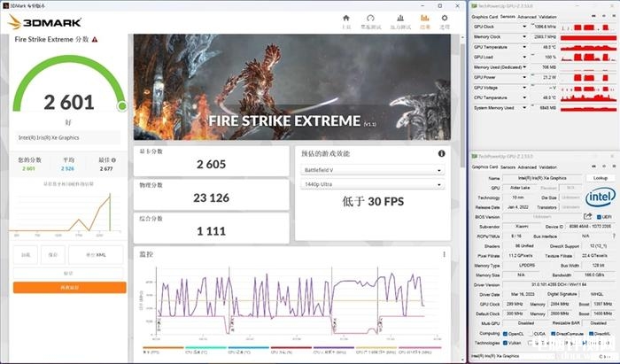Expand the GPU Clock sensor dropdown arrow

[x=524, y=27]
